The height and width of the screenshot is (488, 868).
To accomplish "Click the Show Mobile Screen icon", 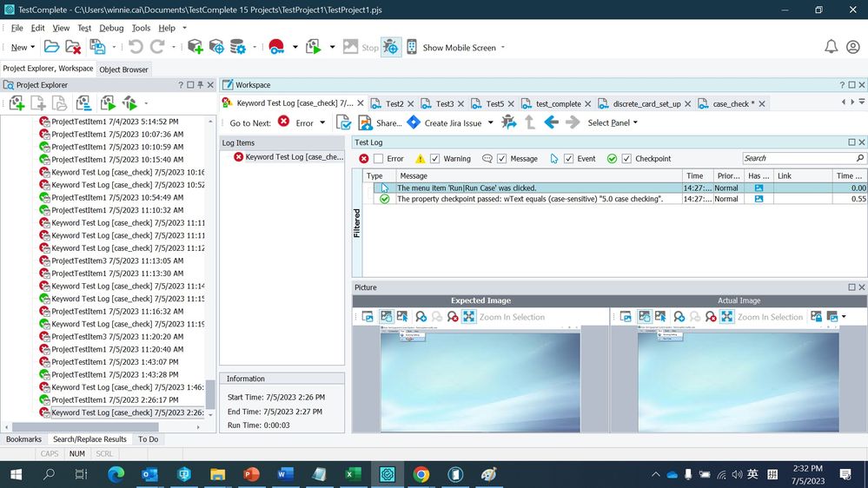I will click(x=412, y=47).
